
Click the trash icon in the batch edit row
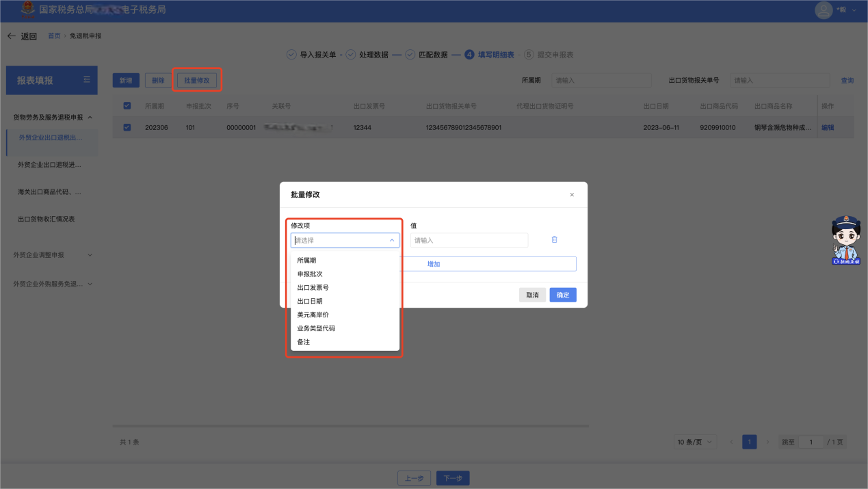coord(554,240)
